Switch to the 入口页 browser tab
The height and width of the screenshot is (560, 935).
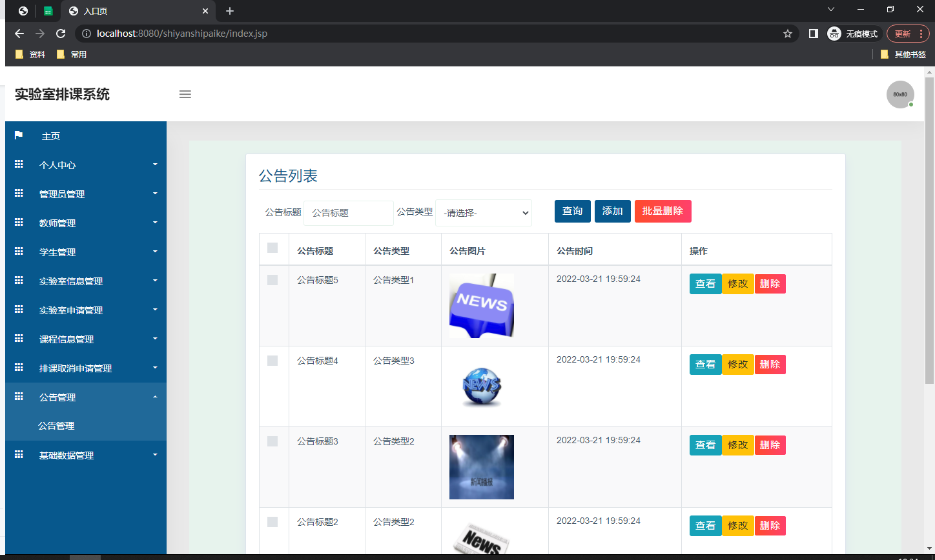(138, 11)
